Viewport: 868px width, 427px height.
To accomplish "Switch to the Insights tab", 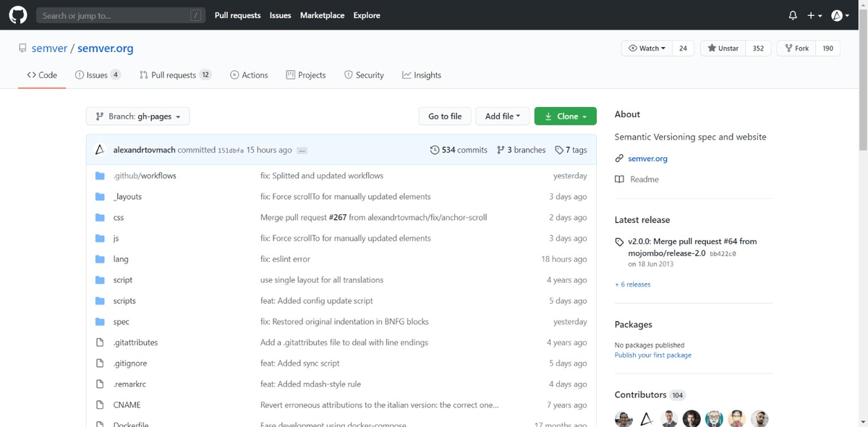I will pos(422,75).
